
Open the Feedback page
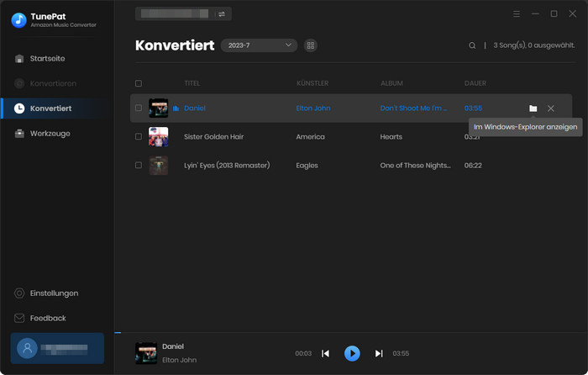pos(48,319)
